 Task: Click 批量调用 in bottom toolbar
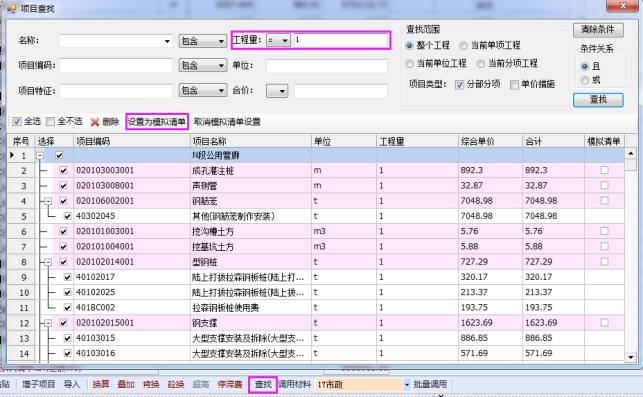[x=430, y=385]
